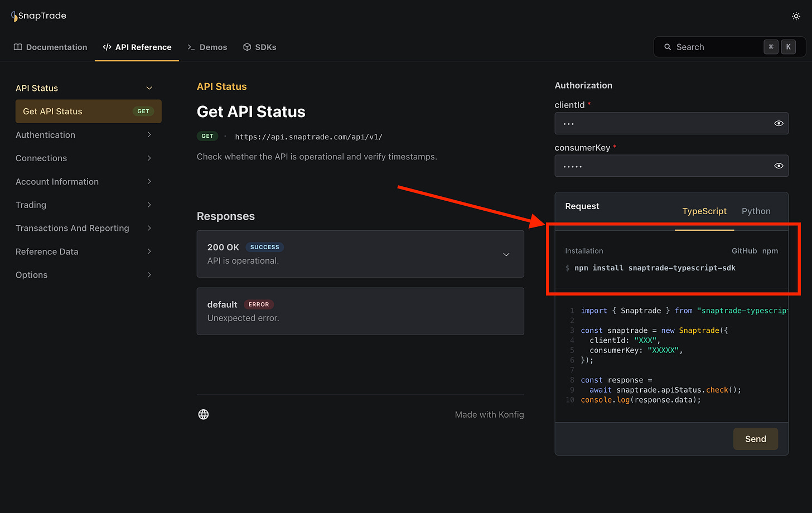Click the command key symbol in search

click(771, 47)
